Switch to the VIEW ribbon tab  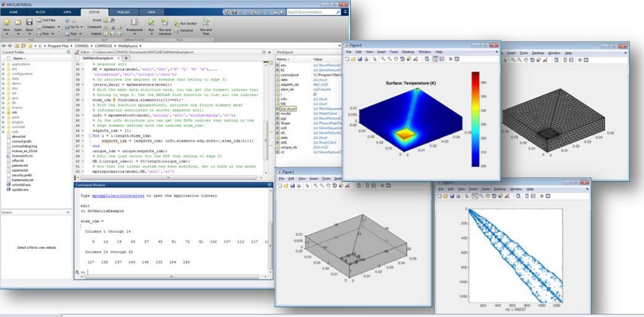coord(151,12)
